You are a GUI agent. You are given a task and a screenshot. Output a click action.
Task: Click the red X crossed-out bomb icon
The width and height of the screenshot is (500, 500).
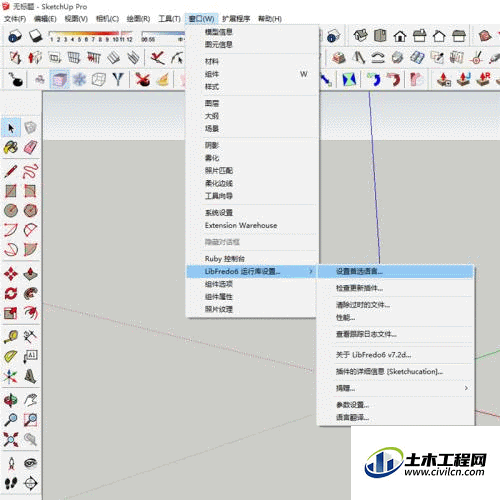143,80
